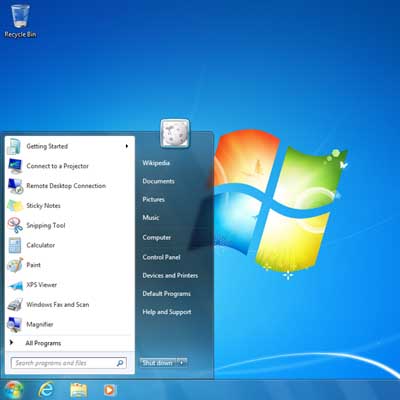
Task: Open Help and Support
Action: click(x=167, y=312)
